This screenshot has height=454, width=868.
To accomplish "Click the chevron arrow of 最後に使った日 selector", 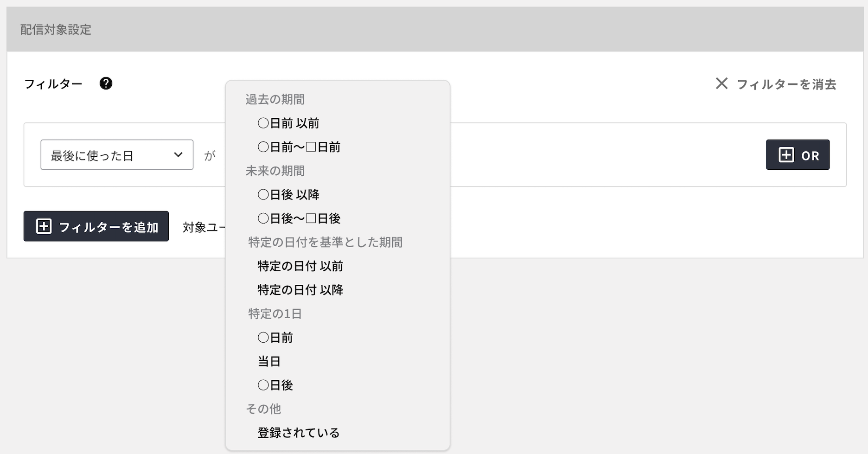I will click(x=178, y=155).
